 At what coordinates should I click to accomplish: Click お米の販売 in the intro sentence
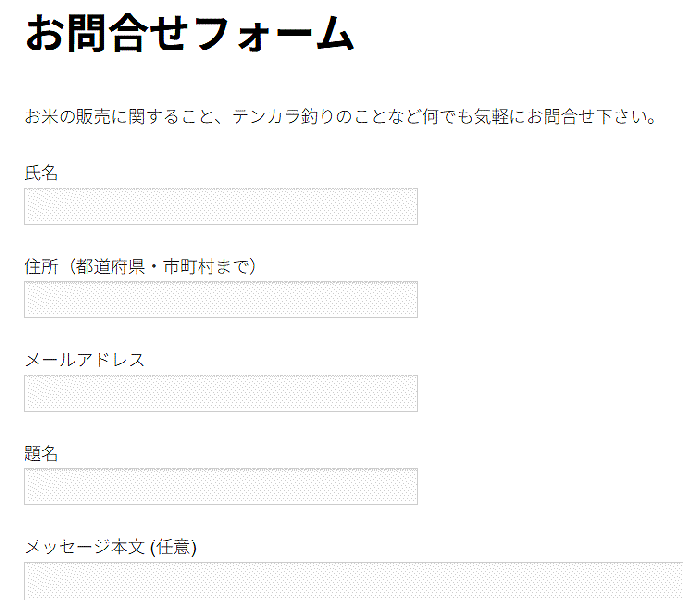pos(67,117)
